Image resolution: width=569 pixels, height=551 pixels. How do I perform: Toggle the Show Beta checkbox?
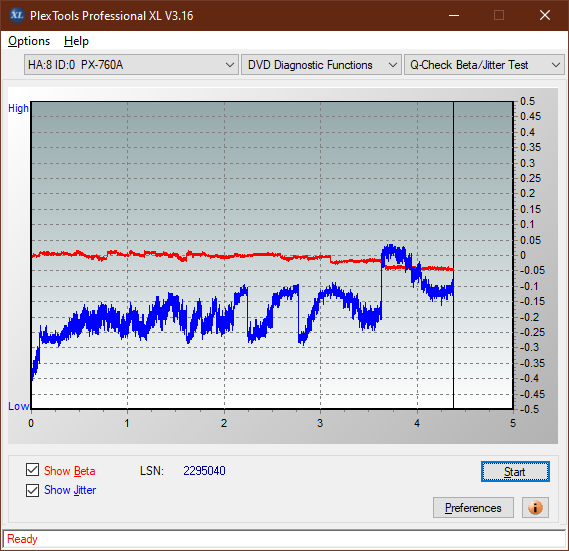32,469
